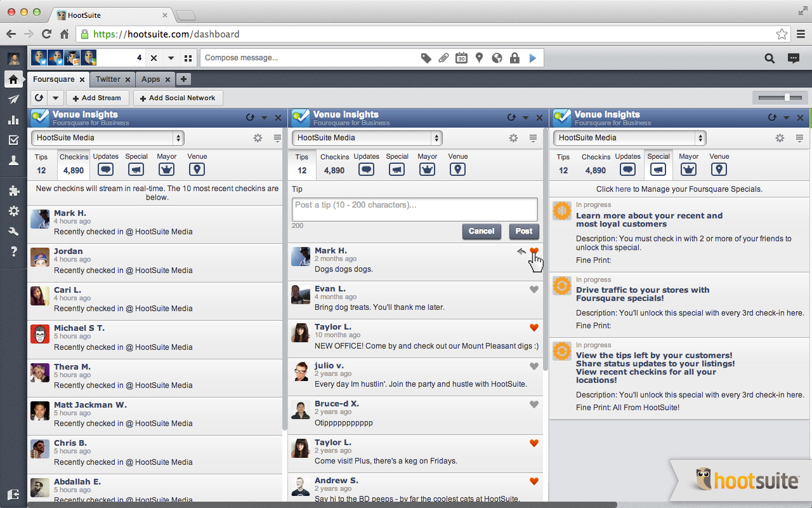Like Evan L.'s tip with heart

534,290
